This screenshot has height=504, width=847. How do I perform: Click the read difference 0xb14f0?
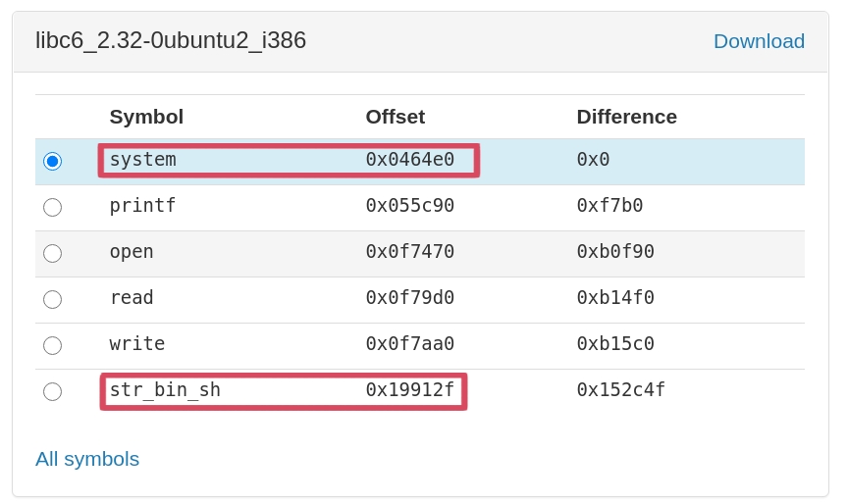614,297
